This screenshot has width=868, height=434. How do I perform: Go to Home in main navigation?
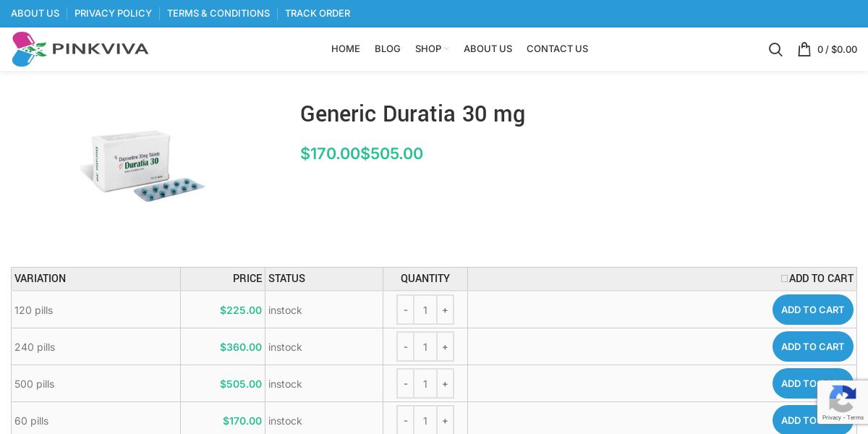[x=346, y=49]
